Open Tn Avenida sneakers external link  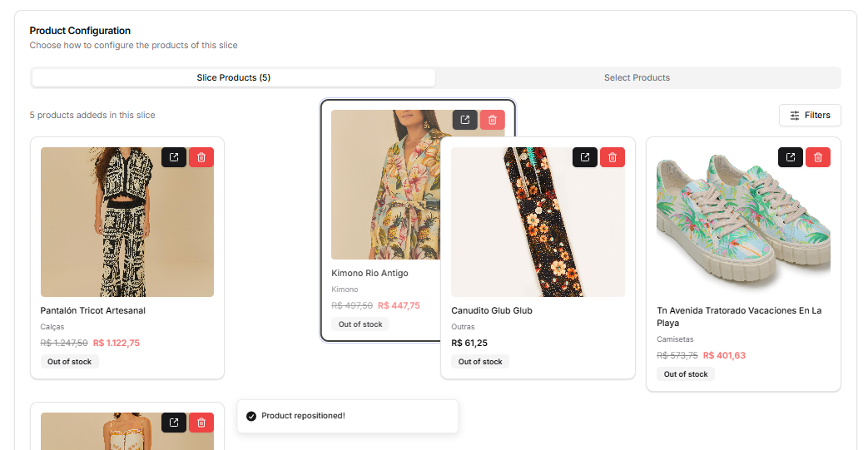click(791, 157)
